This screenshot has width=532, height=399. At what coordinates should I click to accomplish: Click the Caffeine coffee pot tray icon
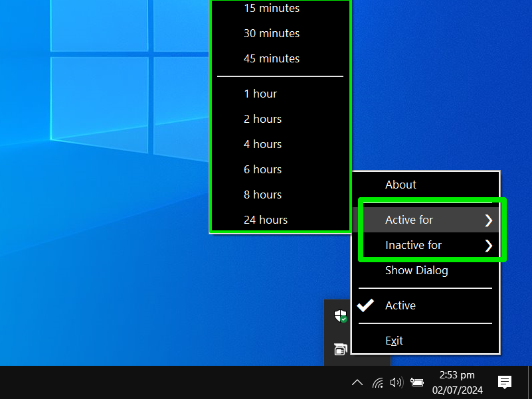point(339,349)
